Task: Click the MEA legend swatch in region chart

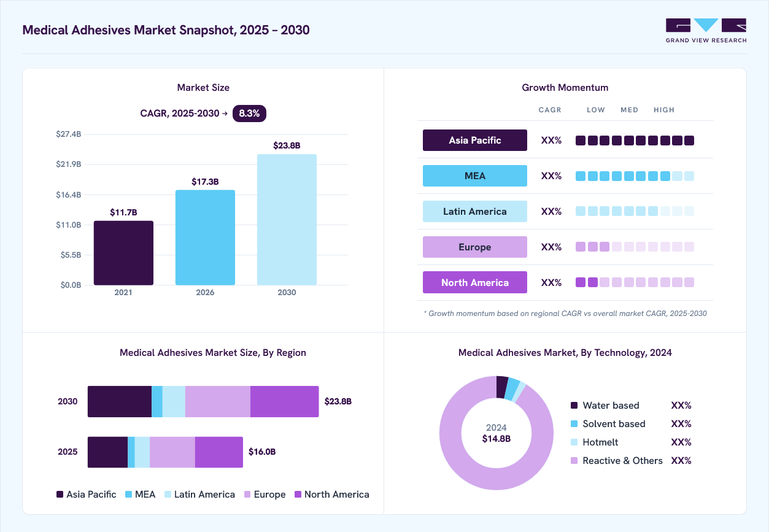Action: click(128, 495)
